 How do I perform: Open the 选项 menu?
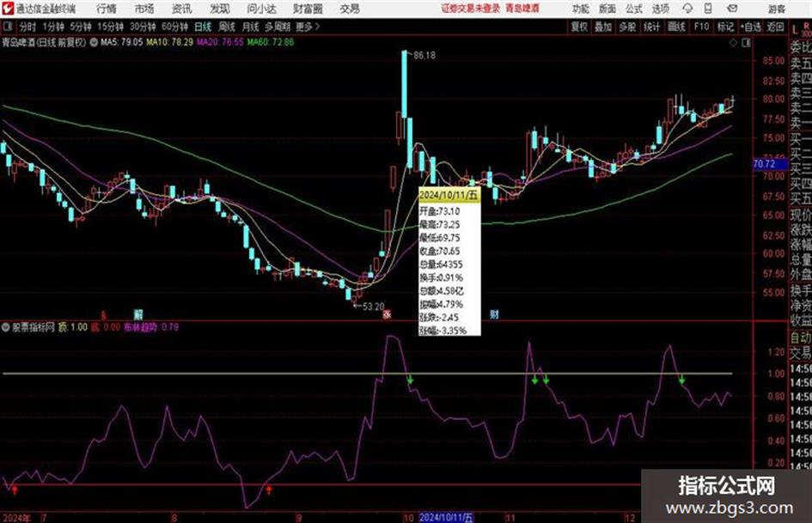pos(661,9)
